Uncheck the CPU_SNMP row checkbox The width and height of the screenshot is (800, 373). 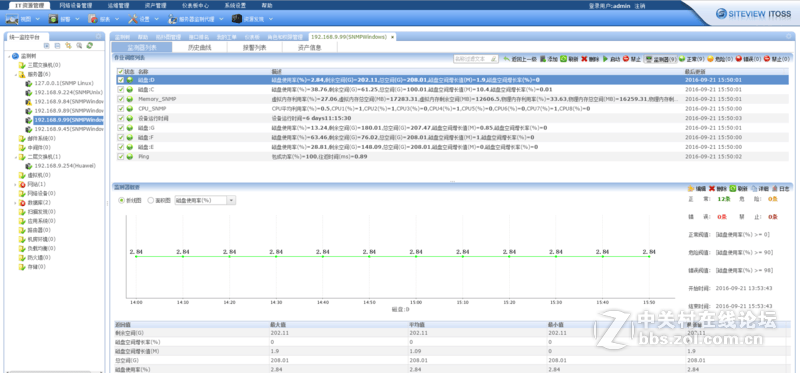(x=120, y=109)
